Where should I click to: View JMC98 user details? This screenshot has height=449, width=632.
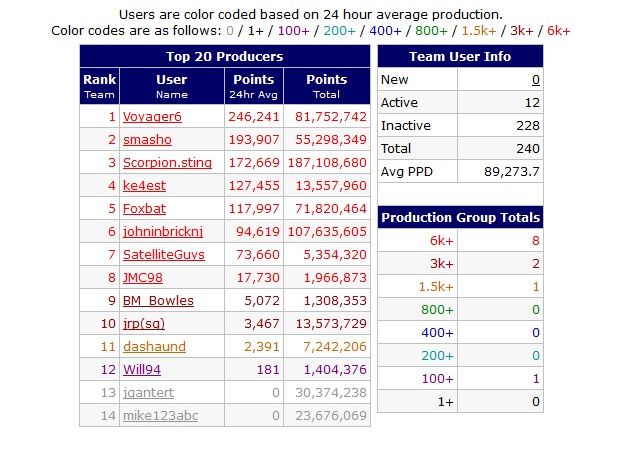coord(143,278)
